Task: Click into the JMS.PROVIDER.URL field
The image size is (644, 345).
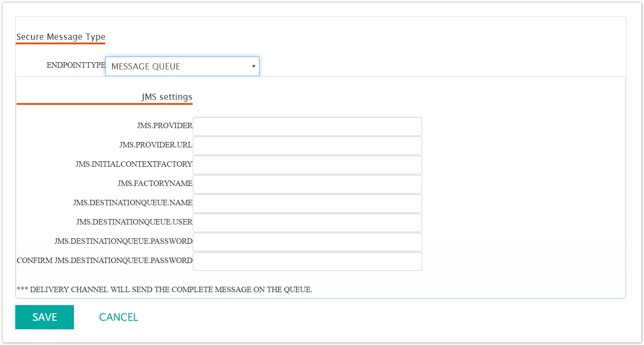Action: point(307,145)
